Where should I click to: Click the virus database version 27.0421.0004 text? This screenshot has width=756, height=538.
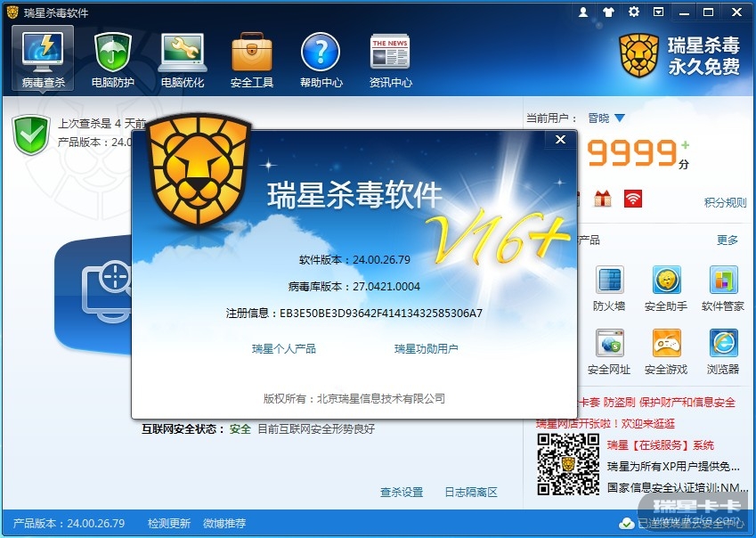tap(354, 286)
